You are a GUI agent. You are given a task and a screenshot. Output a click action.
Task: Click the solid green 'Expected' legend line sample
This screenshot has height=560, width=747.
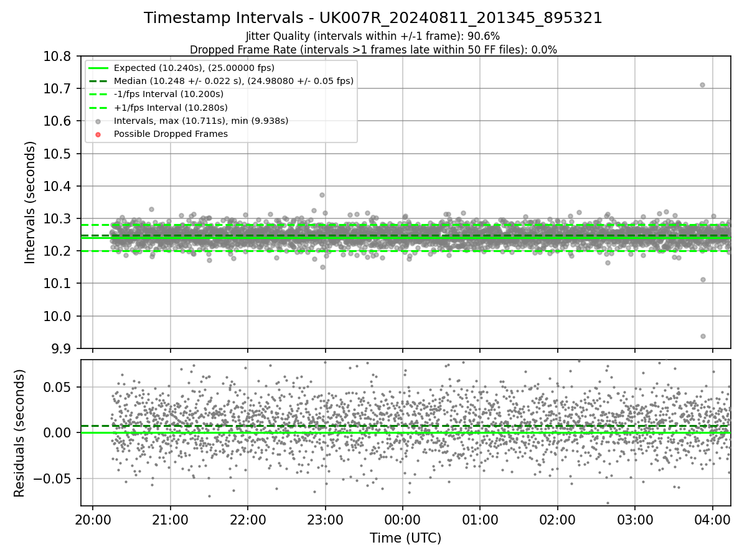pyautogui.click(x=99, y=68)
